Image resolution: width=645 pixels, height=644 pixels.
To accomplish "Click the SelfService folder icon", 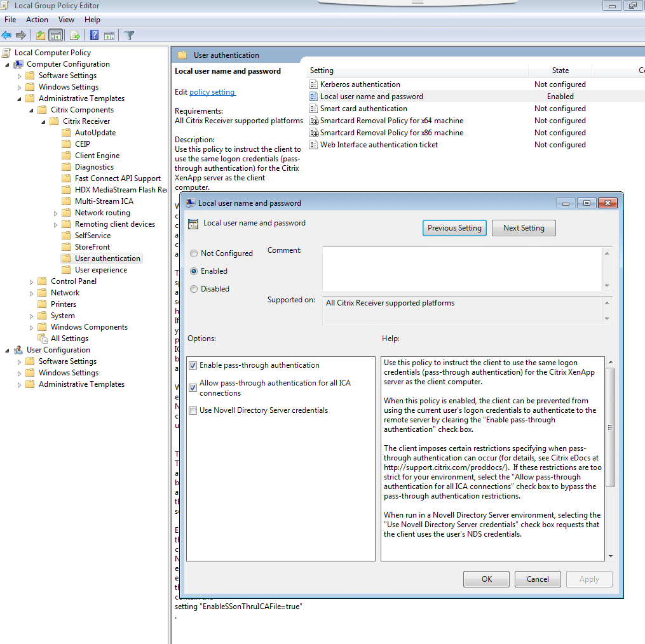I will coord(66,235).
